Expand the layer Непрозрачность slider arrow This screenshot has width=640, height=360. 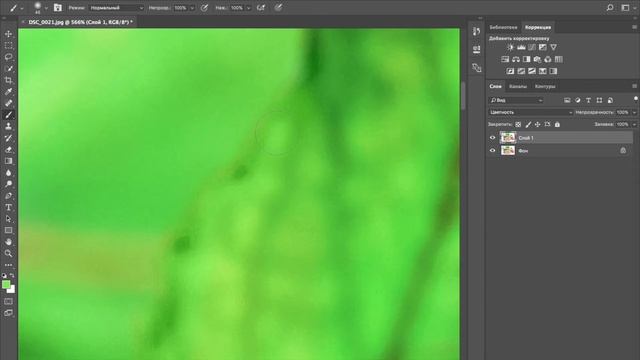coord(634,112)
